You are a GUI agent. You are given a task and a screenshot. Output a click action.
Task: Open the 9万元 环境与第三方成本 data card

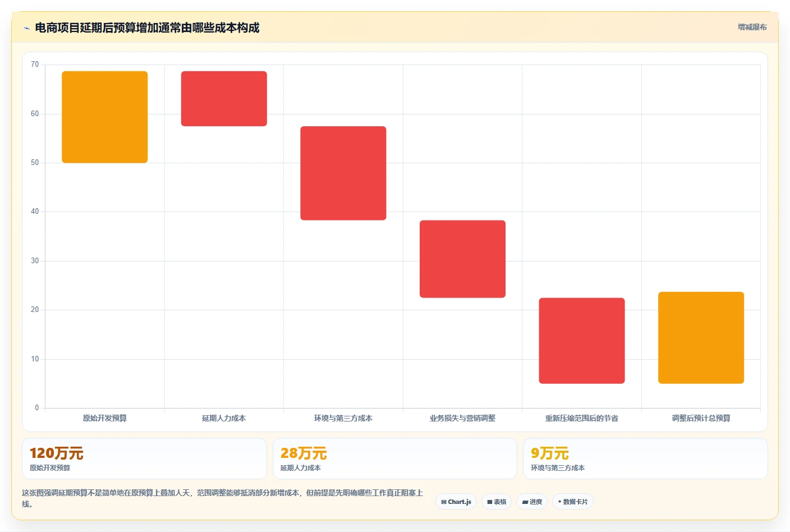[645, 458]
